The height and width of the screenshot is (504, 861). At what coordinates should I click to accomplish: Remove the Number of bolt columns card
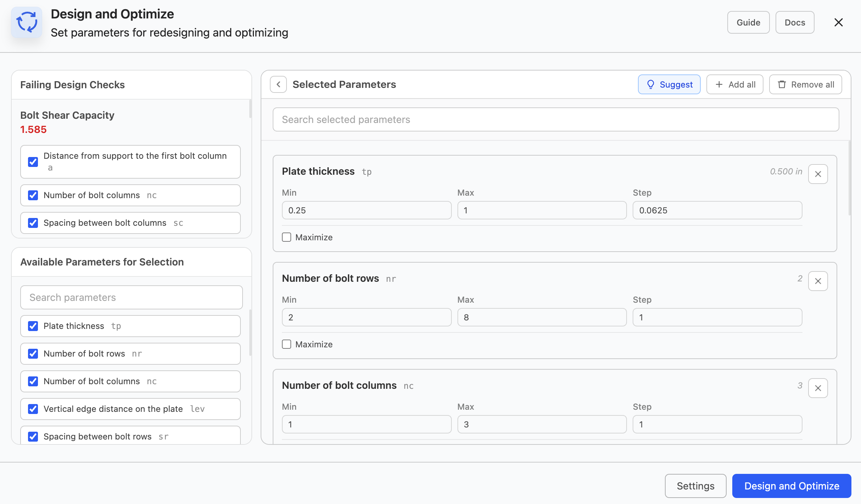pyautogui.click(x=818, y=388)
